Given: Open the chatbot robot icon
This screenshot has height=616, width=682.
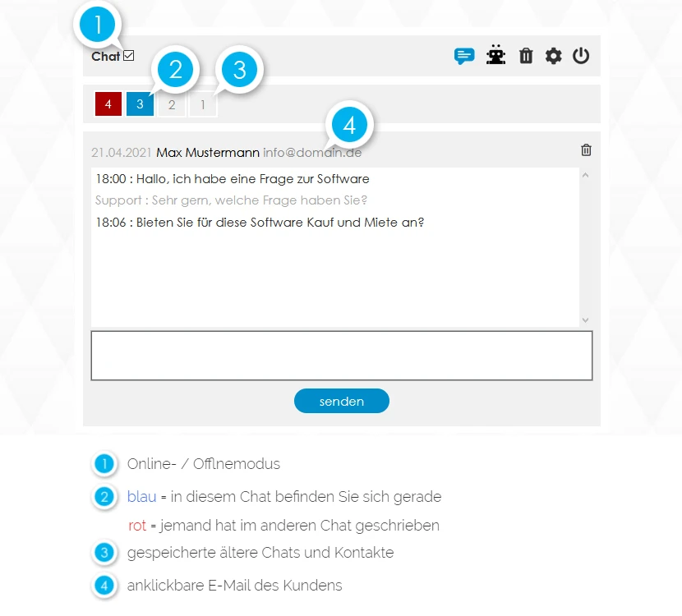Looking at the screenshot, I should [x=495, y=55].
